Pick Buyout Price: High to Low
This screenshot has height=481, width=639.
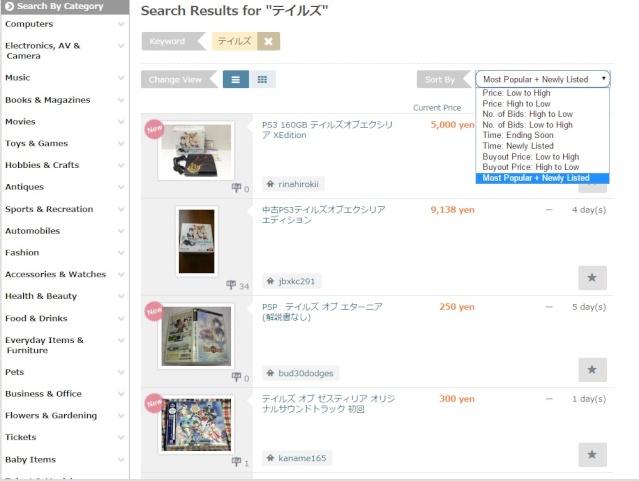pos(530,167)
